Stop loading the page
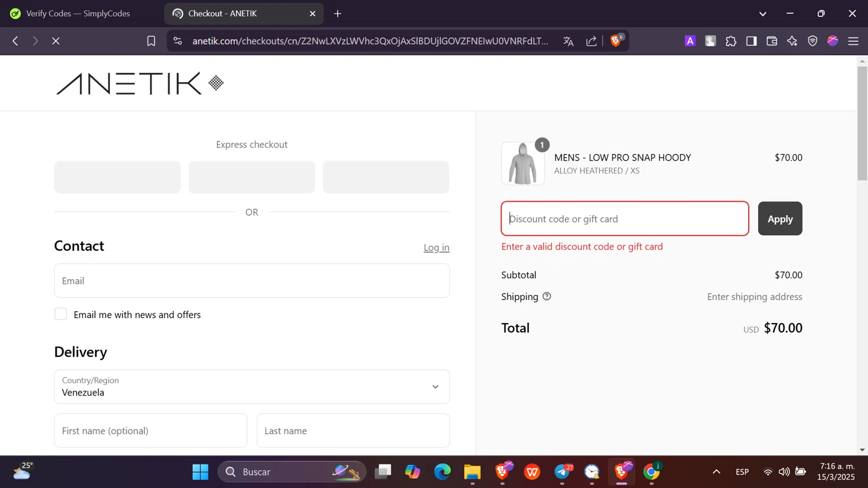This screenshot has height=488, width=868. (x=56, y=41)
